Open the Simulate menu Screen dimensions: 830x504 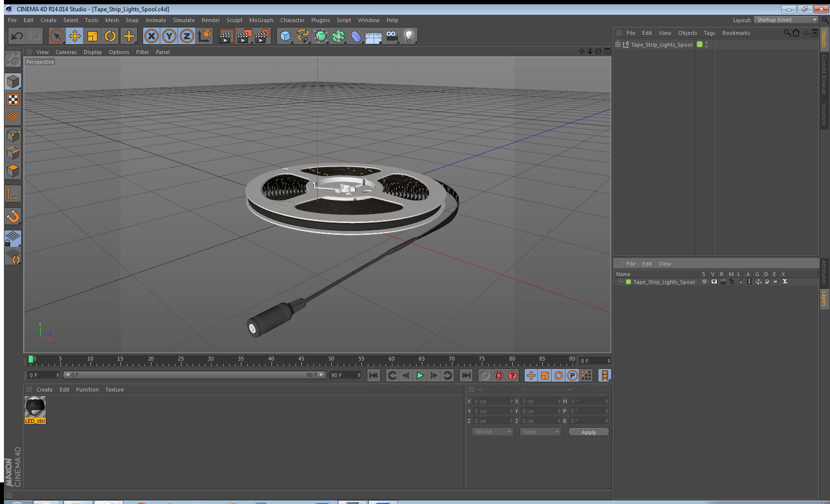183,20
